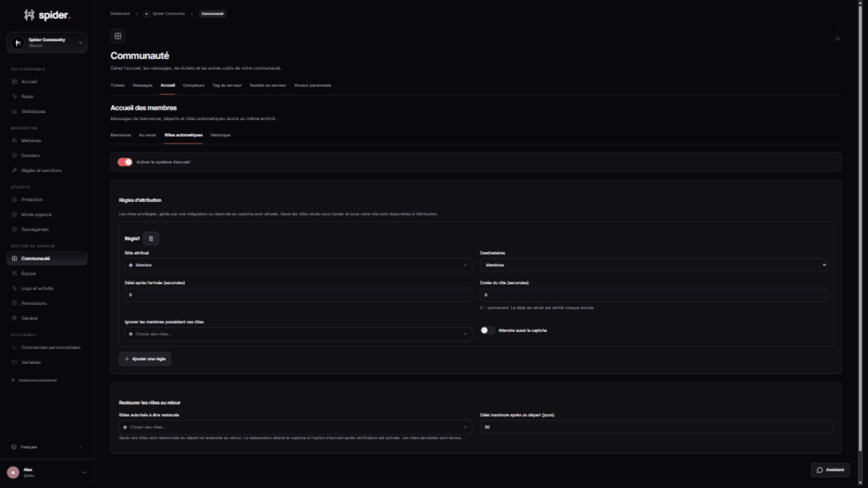Expand the Spider Community server selector
The width and height of the screenshot is (868, 488).
[47, 43]
